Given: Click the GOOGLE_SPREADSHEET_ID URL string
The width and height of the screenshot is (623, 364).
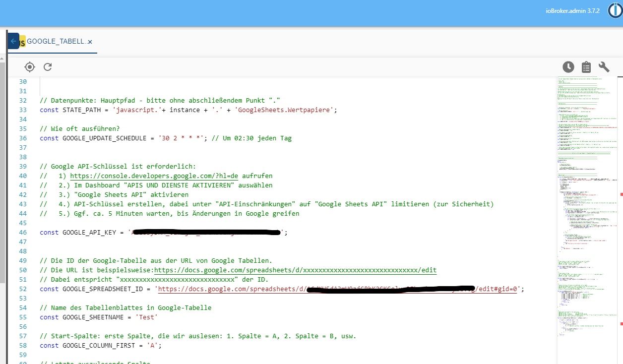Looking at the screenshot, I should [337, 289].
